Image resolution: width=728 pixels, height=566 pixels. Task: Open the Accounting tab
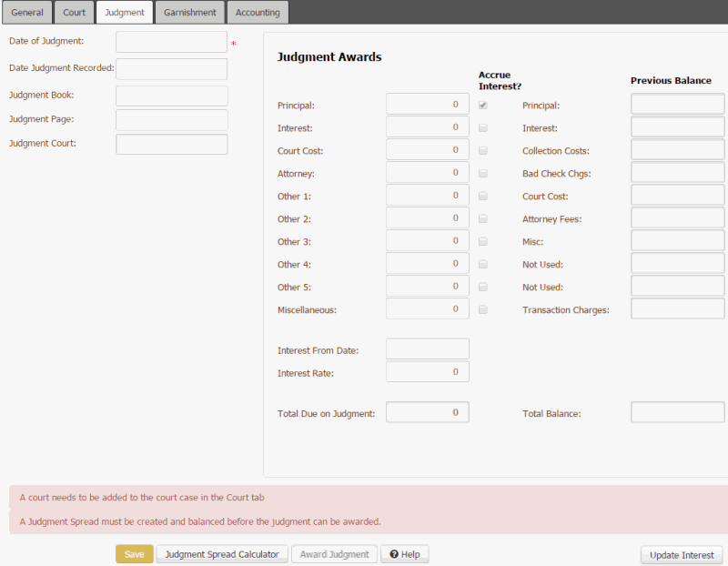[258, 12]
